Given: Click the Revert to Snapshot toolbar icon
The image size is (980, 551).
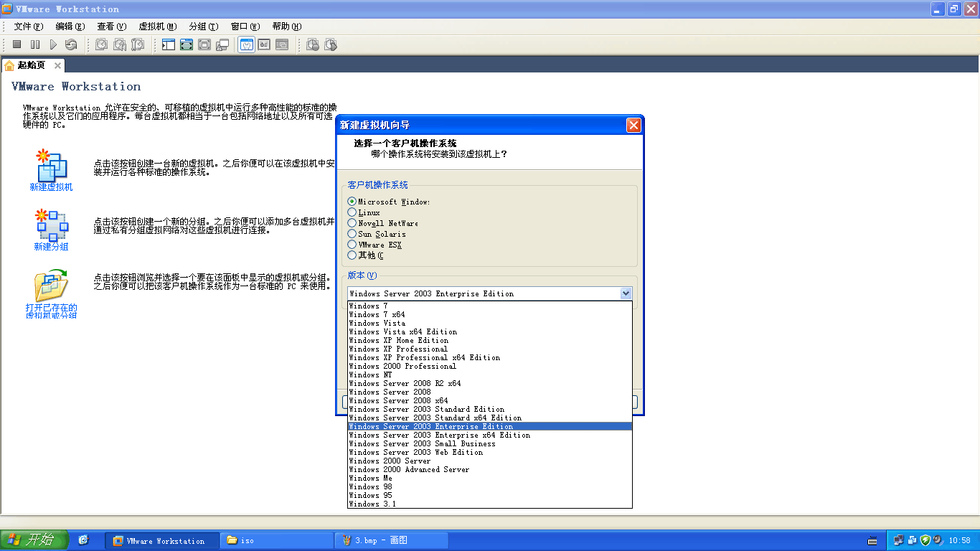Looking at the screenshot, I should (120, 44).
